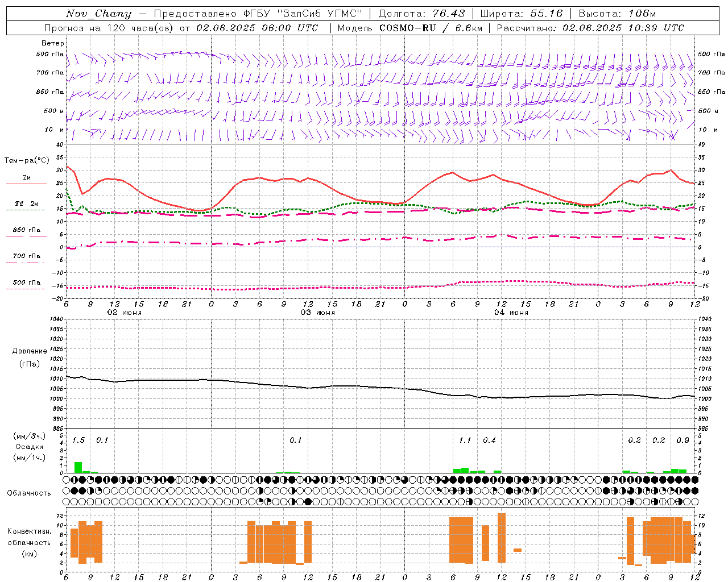Click the 'Осадки' precipitation label

[30, 447]
